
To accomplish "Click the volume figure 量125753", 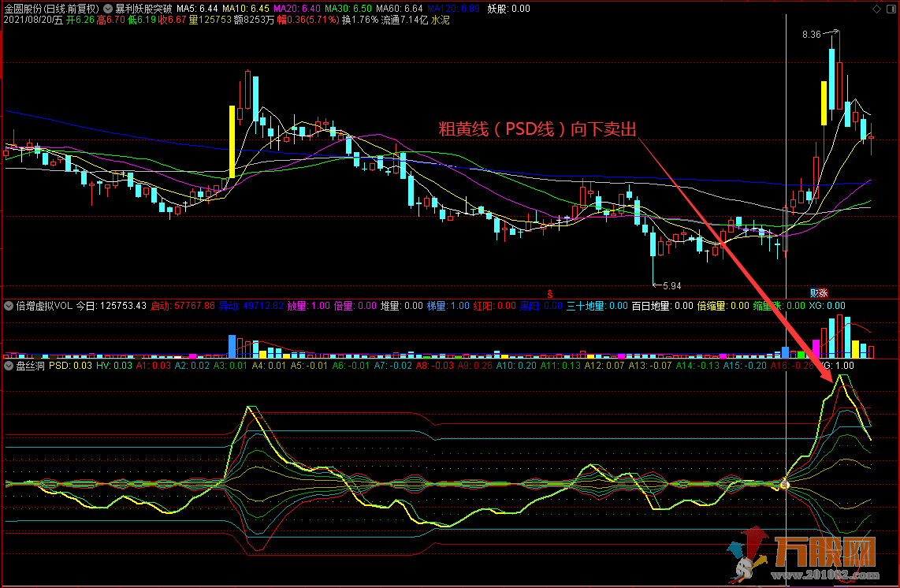I will [210, 20].
